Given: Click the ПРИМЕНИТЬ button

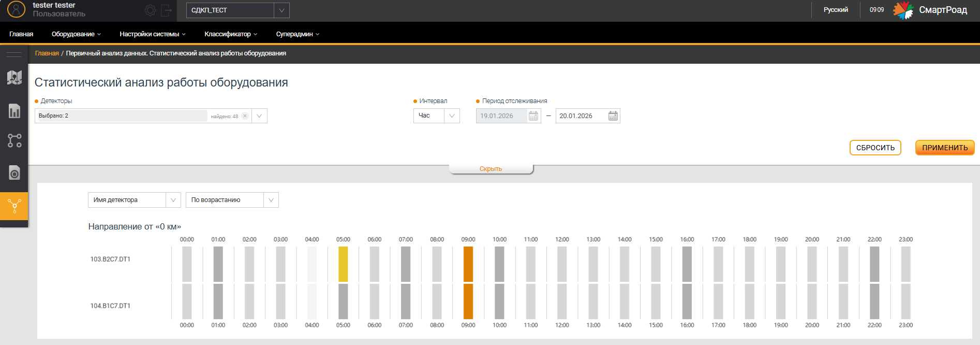Looking at the screenshot, I should [944, 148].
